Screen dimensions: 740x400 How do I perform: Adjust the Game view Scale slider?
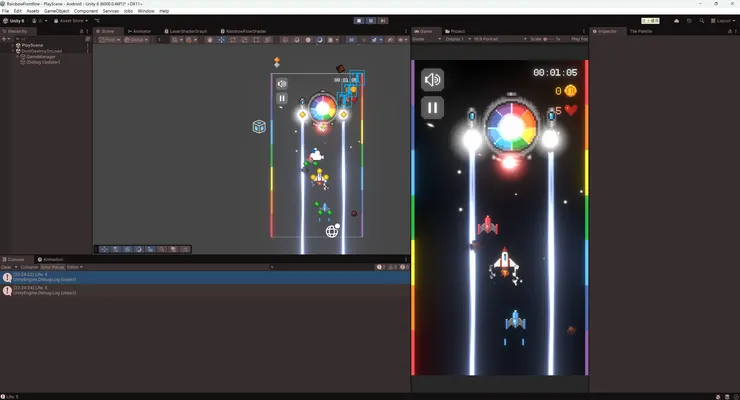pos(549,39)
